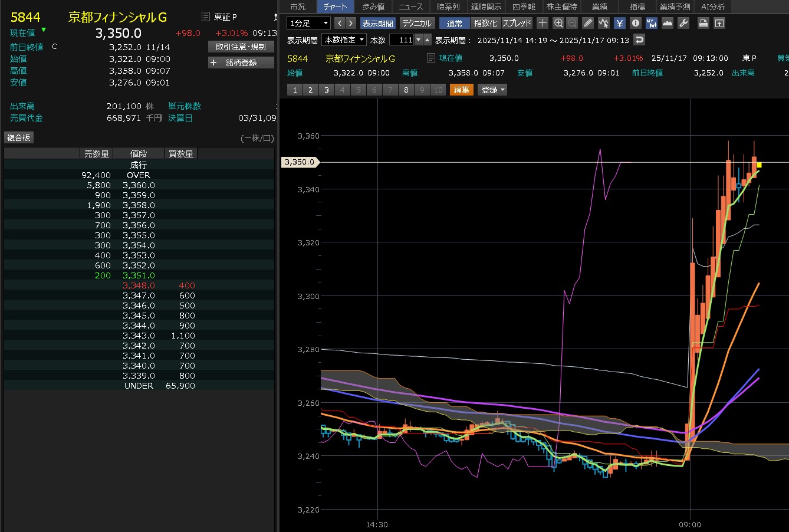
Task: Select the pencil drawing tool icon
Action: (x=588, y=23)
